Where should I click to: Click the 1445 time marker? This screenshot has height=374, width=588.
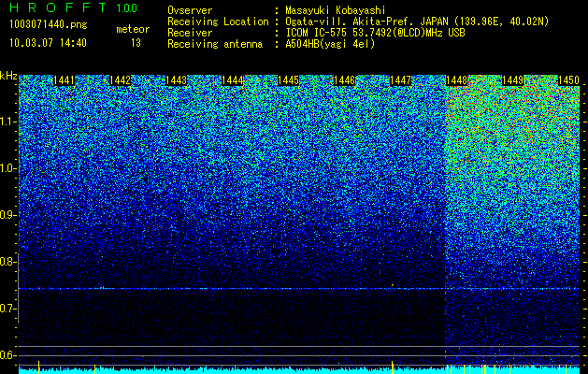pos(288,80)
